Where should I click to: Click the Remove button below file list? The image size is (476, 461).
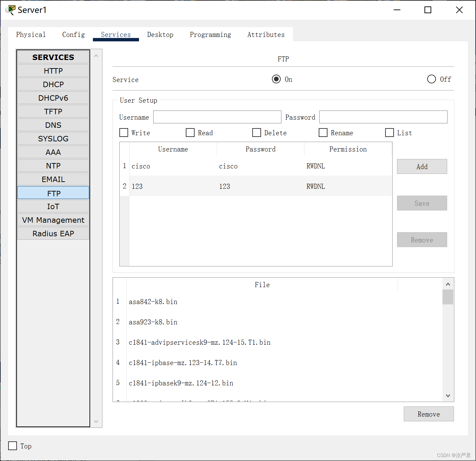pos(429,414)
